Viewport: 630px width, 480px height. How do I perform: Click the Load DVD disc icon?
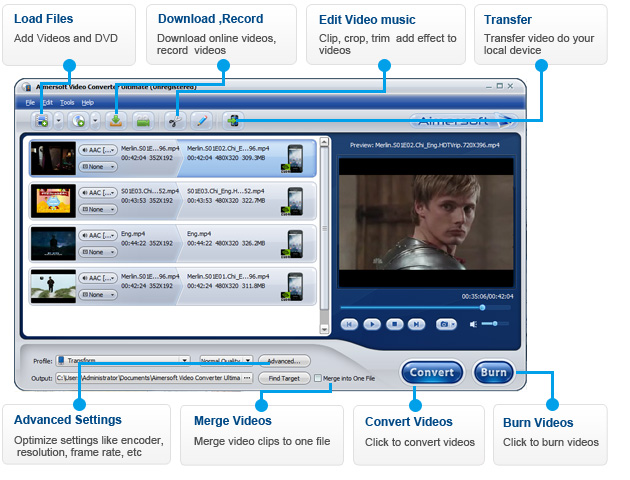[78, 121]
